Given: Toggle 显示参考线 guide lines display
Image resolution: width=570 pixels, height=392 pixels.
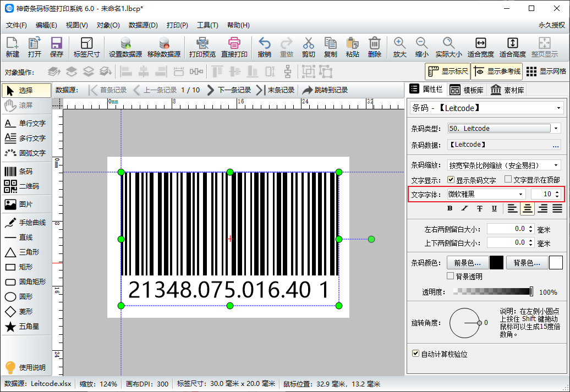Looking at the screenshot, I should coord(497,71).
